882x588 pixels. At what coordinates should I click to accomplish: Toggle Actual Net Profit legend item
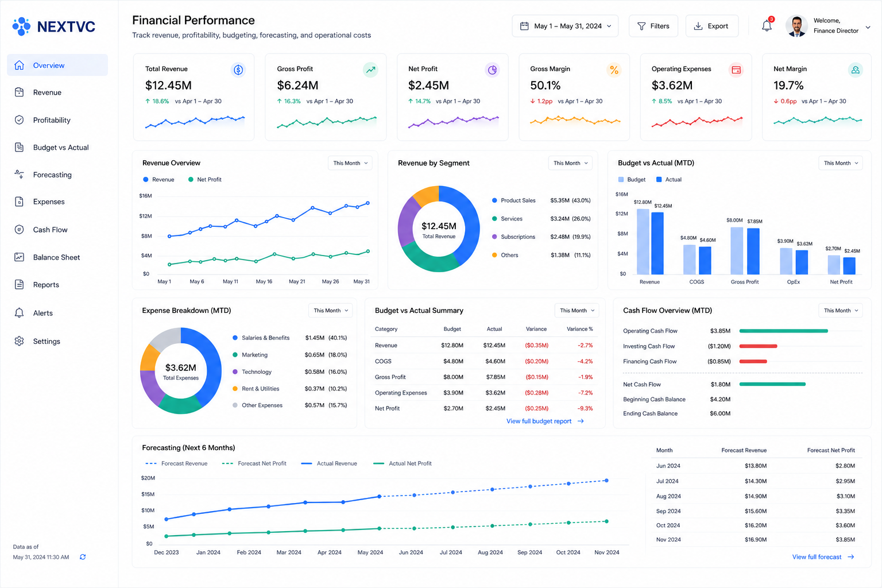point(402,463)
